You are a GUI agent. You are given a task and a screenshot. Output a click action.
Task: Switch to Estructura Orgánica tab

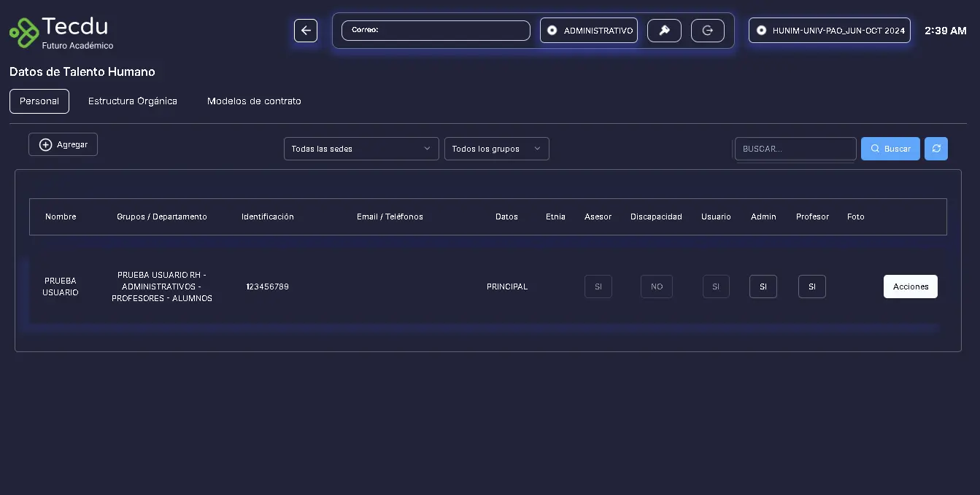(133, 101)
